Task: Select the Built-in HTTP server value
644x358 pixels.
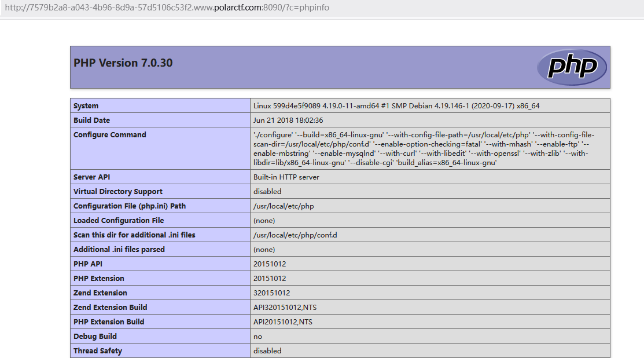Action: [x=286, y=177]
